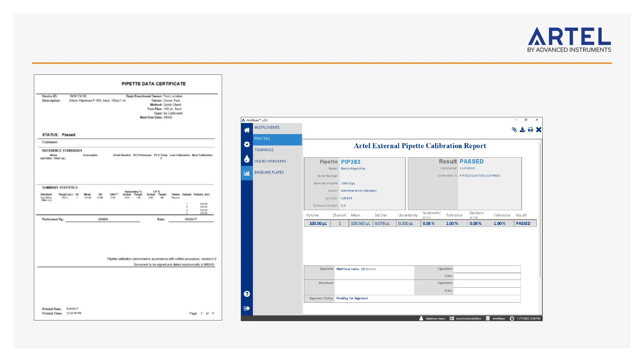Click the mean 100.583 µL cell
Image resolution: width=644 pixels, height=362 pixels.
pyautogui.click(x=361, y=224)
